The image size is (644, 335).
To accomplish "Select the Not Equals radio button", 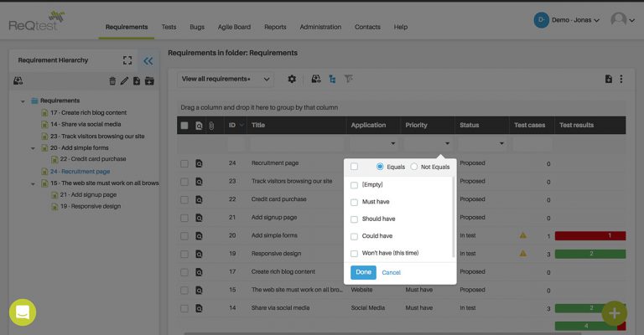I will pyautogui.click(x=414, y=167).
